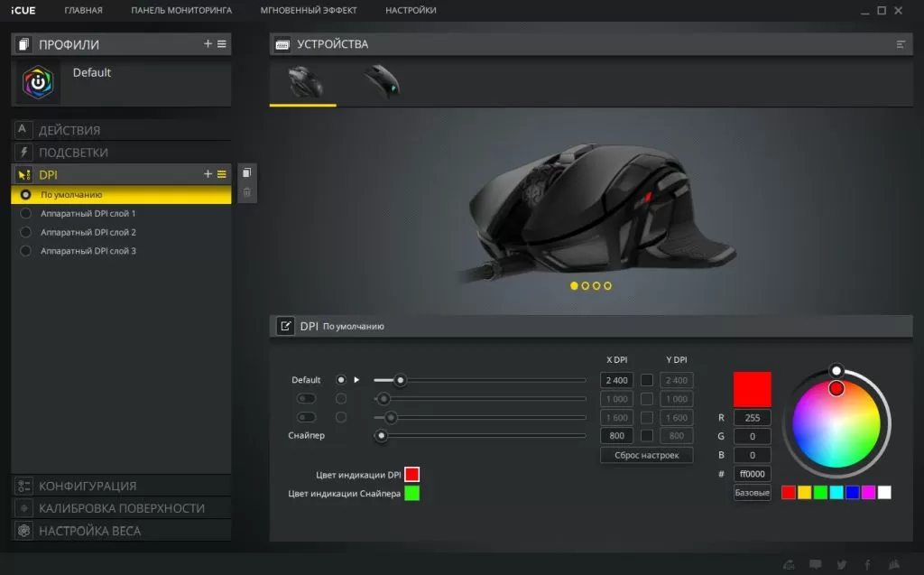Viewport: 924px width, 575px height.
Task: Select Аппаратный DPI слой 2
Action: [x=122, y=232]
